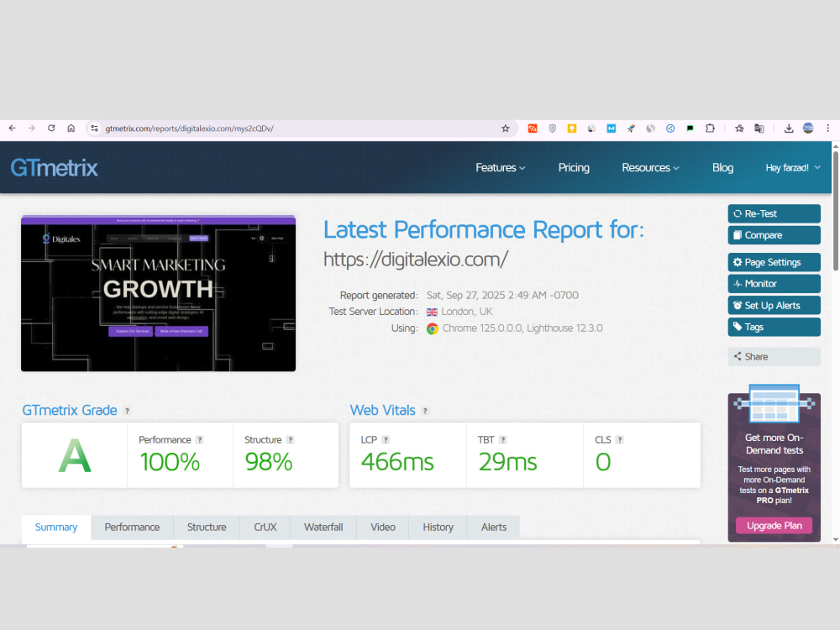Open the bookmarks star-list toolbar icon

pyautogui.click(x=739, y=129)
